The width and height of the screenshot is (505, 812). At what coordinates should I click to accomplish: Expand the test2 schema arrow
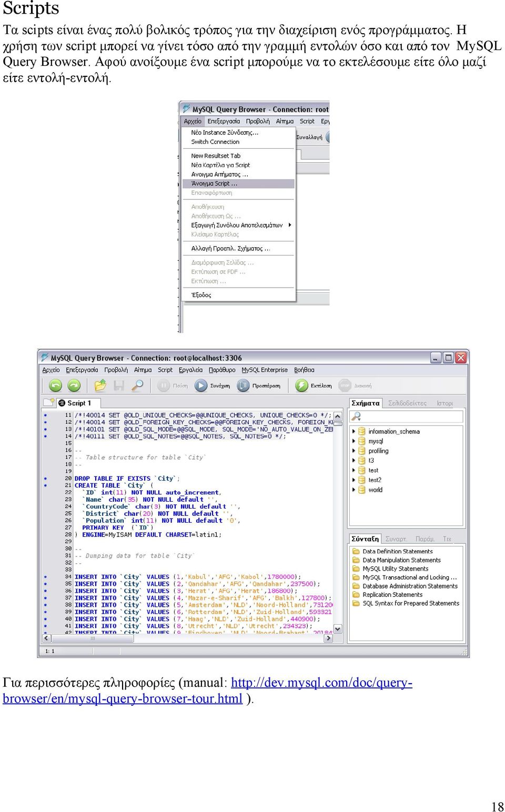click(x=353, y=480)
